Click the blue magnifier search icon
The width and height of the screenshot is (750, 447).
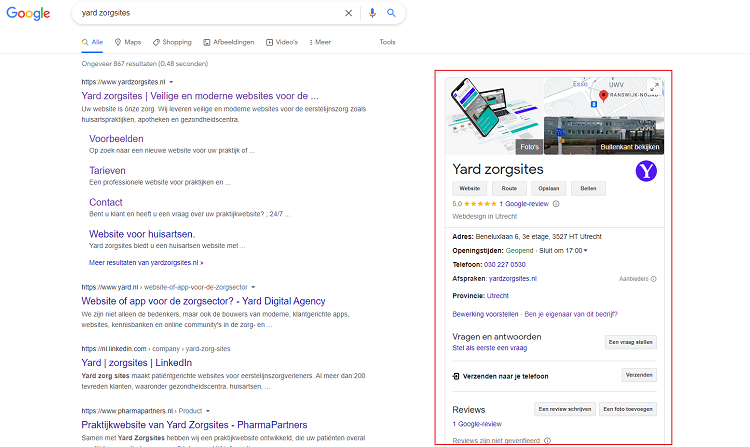(391, 13)
